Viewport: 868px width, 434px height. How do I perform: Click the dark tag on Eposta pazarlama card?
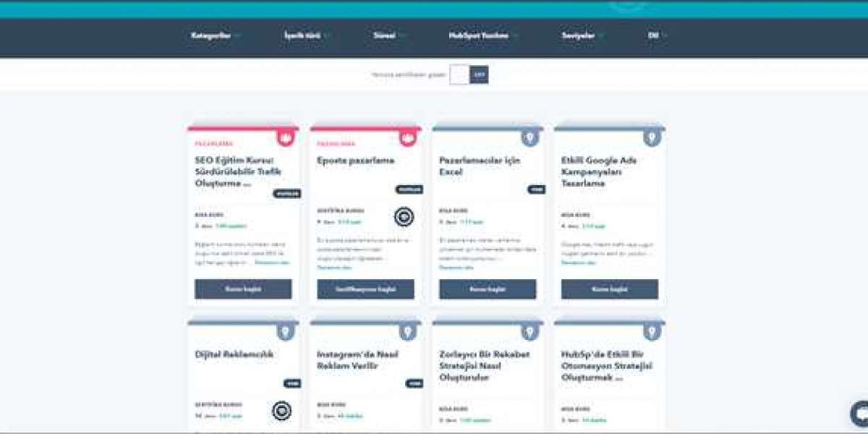409,190
